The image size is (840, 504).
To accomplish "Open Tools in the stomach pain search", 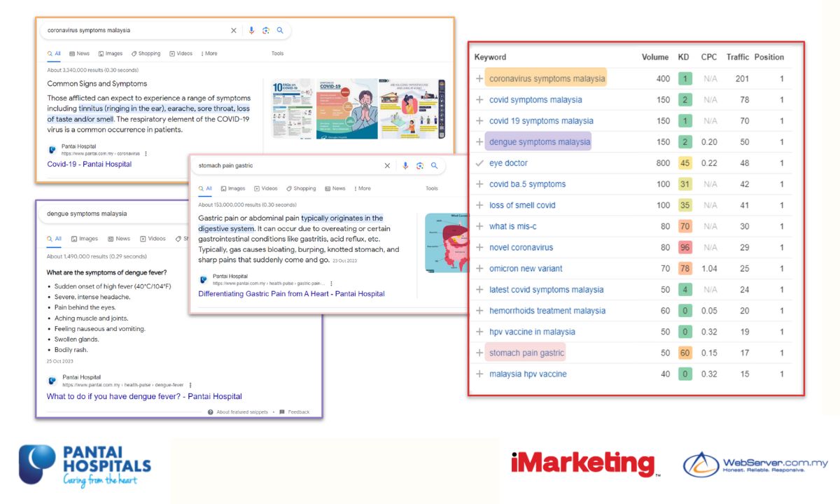I will (x=432, y=188).
